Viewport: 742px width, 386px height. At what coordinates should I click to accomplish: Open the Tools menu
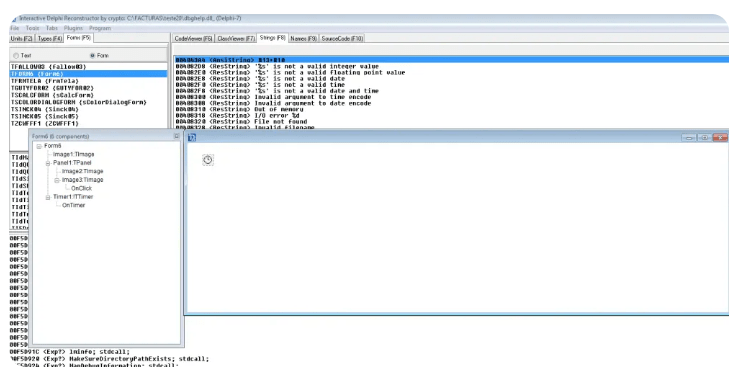coord(32,28)
